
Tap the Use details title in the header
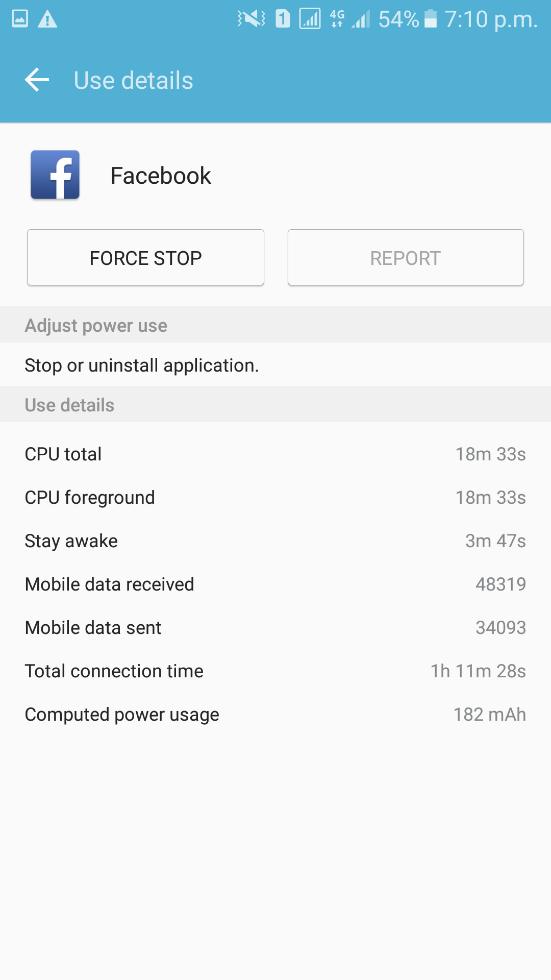click(134, 81)
